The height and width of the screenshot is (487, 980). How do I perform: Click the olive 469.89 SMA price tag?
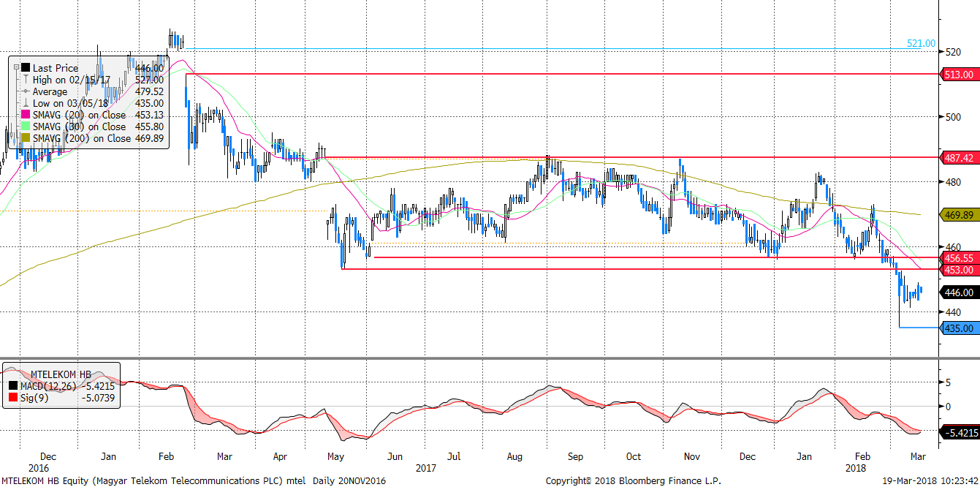coord(960,215)
